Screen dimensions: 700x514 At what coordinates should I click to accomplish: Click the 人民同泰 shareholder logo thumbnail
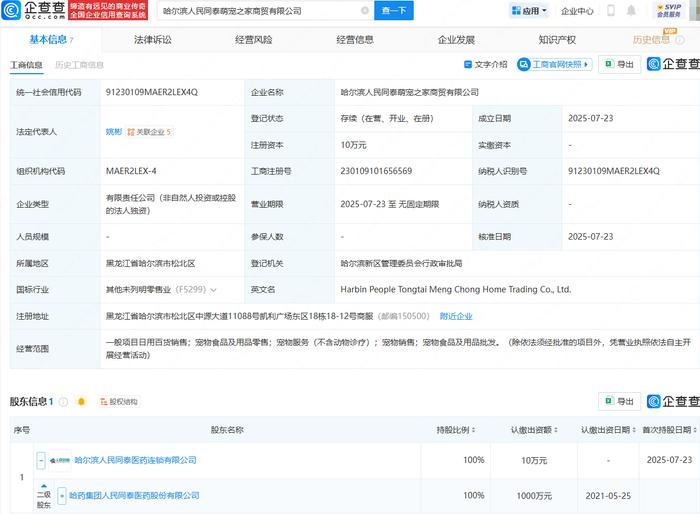tap(60, 460)
